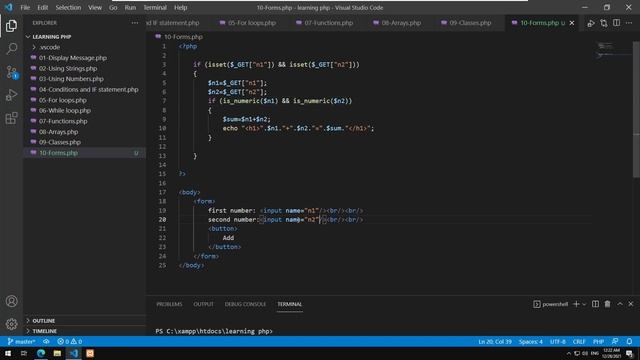Click Ln 20, Col 39 in the status bar
This screenshot has height=360, width=640.
(x=495, y=342)
